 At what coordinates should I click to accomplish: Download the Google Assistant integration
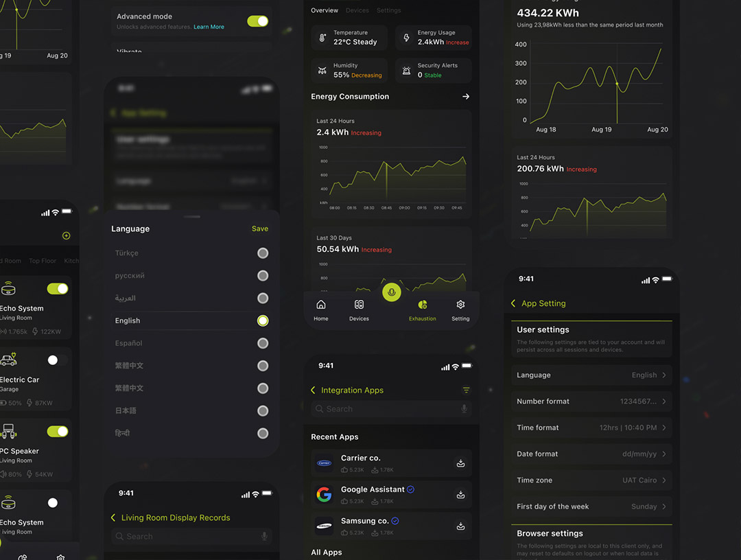[461, 495]
